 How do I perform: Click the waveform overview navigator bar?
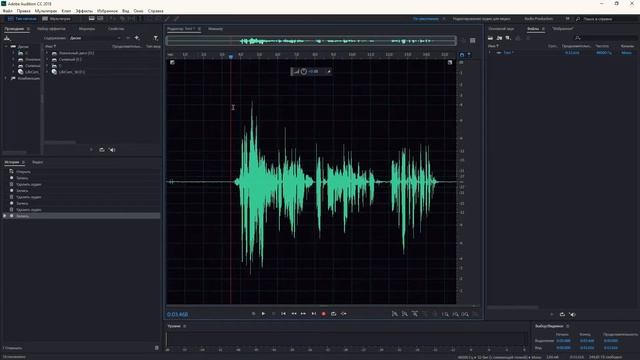coord(311,40)
